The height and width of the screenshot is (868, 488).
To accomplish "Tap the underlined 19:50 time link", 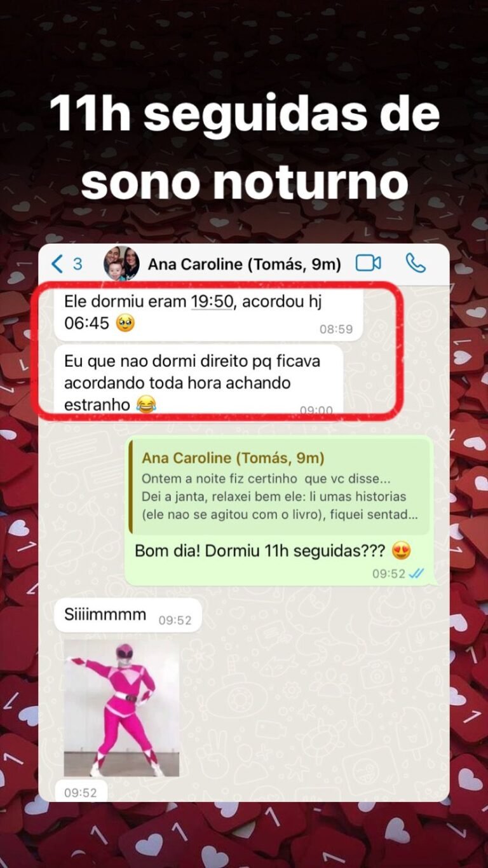I will [212, 303].
